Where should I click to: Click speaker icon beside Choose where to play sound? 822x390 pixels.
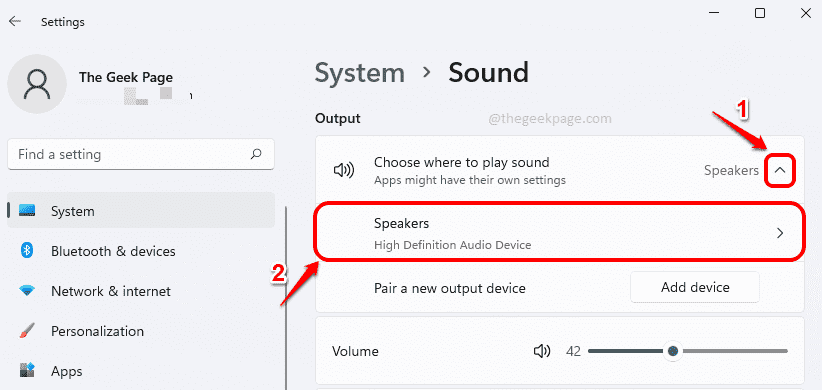(x=344, y=170)
